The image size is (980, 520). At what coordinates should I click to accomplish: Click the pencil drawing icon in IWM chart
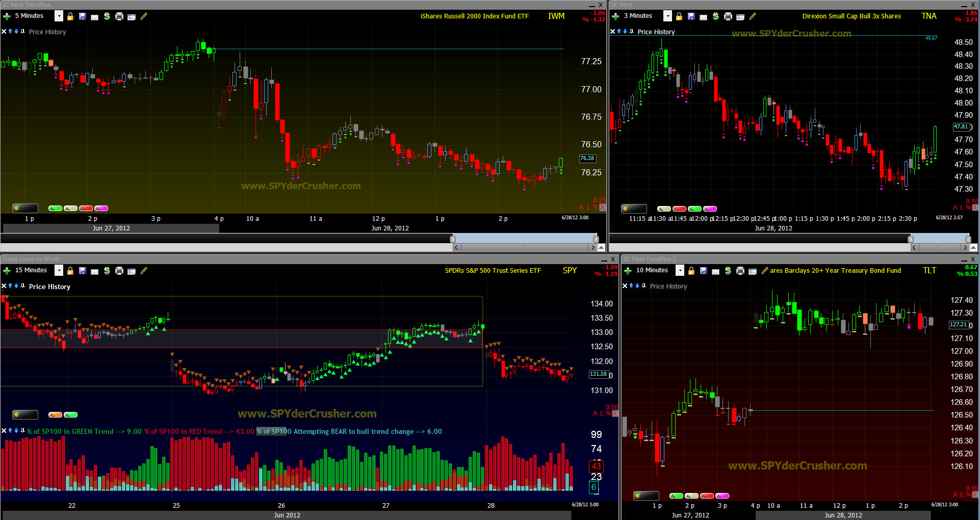[x=144, y=16]
